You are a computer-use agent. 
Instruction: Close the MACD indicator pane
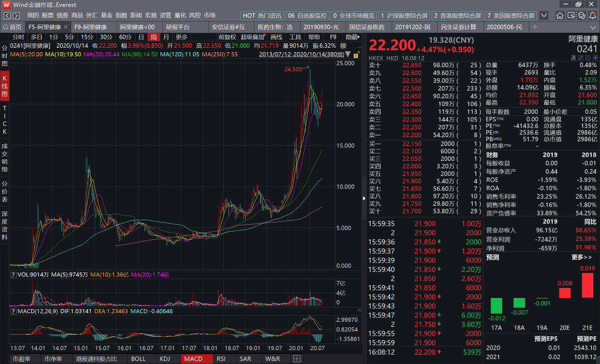[x=359, y=310]
